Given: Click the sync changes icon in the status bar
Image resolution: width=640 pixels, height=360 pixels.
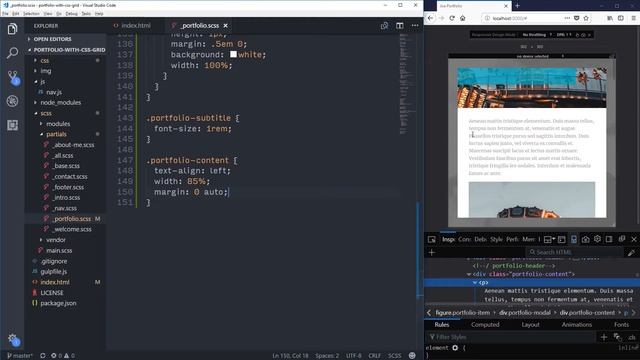Looking at the screenshot, I should point(42,356).
